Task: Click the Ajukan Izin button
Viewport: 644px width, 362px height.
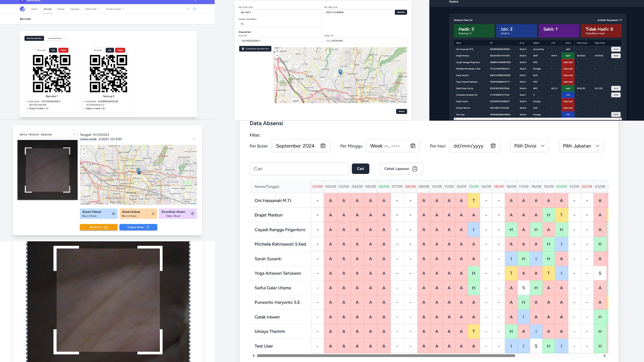Action: pyautogui.click(x=99, y=227)
